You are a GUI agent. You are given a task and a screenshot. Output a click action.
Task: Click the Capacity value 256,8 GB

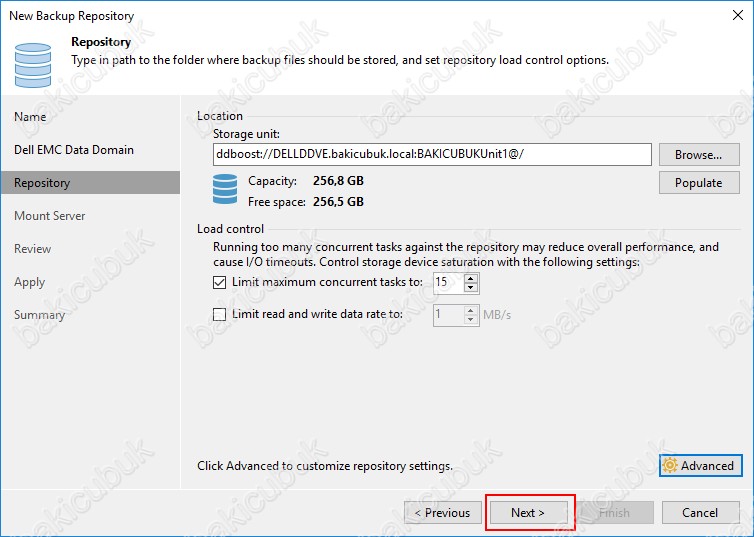point(339,181)
